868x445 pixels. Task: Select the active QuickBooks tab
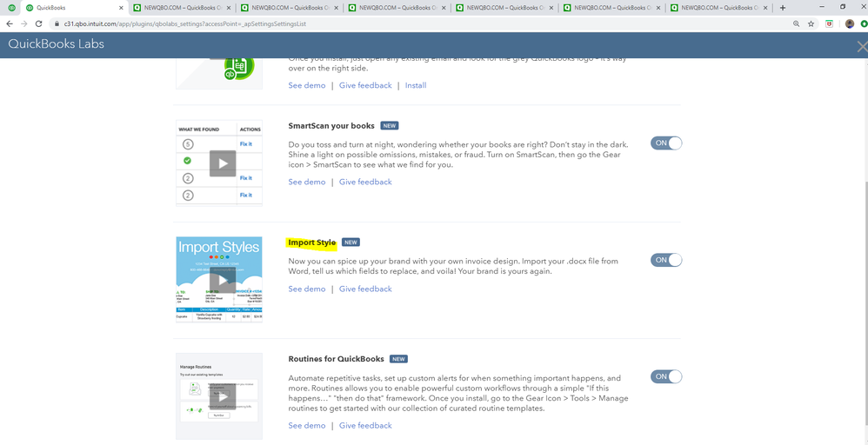click(74, 8)
